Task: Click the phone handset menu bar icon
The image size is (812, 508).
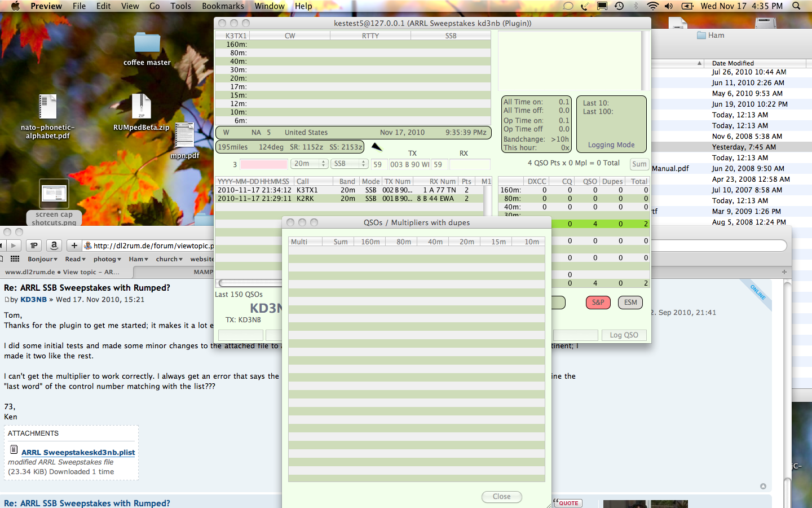Action: [585, 6]
